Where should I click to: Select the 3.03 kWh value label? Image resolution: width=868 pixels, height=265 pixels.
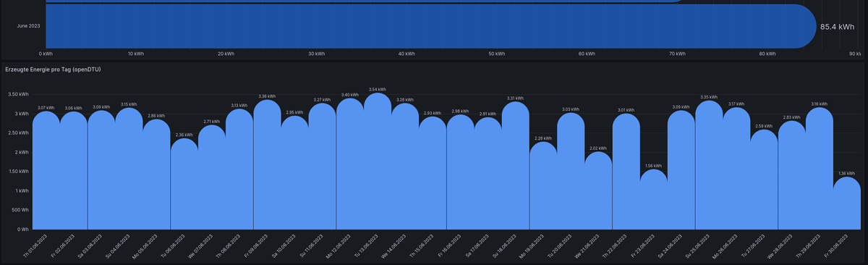[x=571, y=109]
